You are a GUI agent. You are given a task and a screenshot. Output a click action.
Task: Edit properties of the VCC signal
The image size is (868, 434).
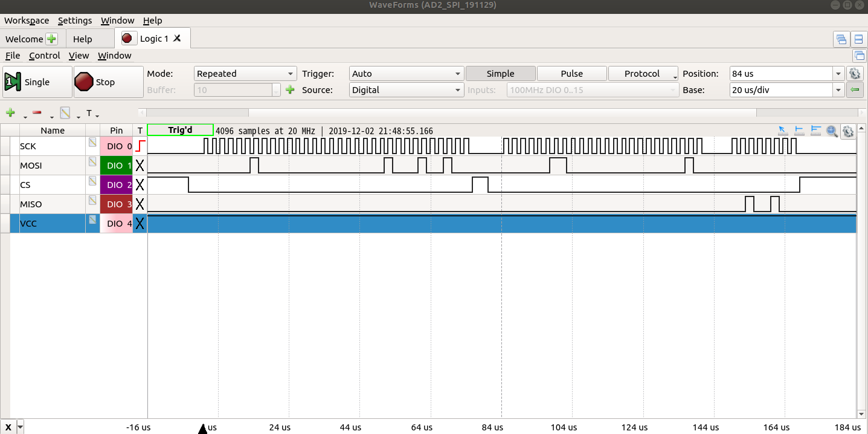[x=92, y=220]
